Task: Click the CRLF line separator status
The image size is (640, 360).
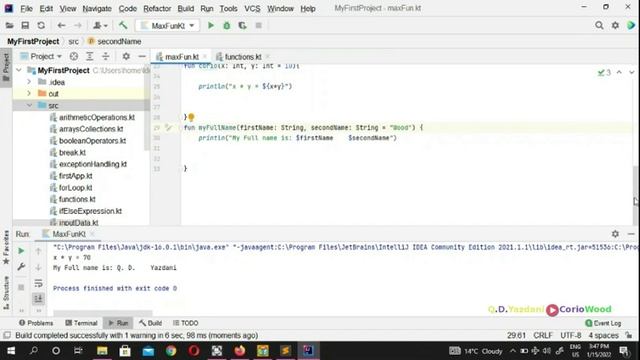Action: point(542,336)
